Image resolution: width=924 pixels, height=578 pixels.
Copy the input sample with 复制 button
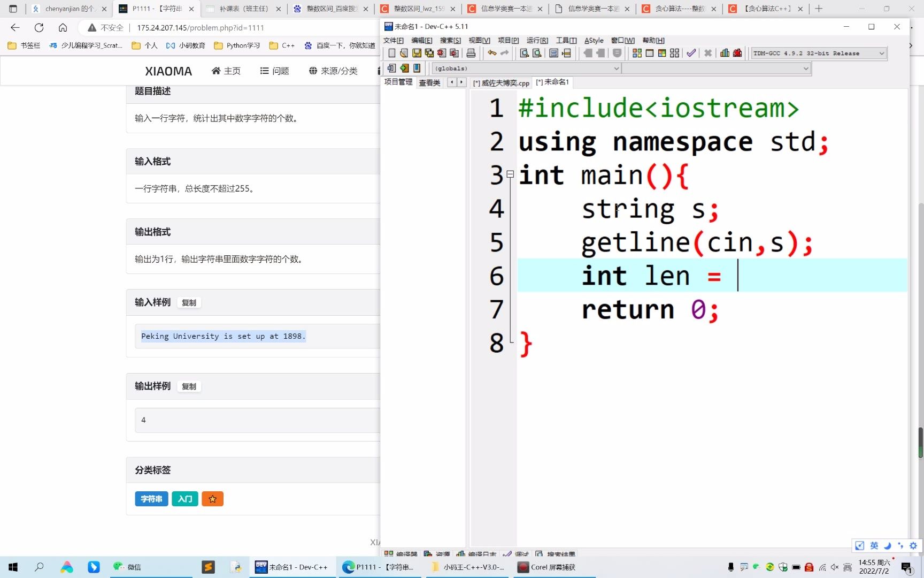(189, 302)
